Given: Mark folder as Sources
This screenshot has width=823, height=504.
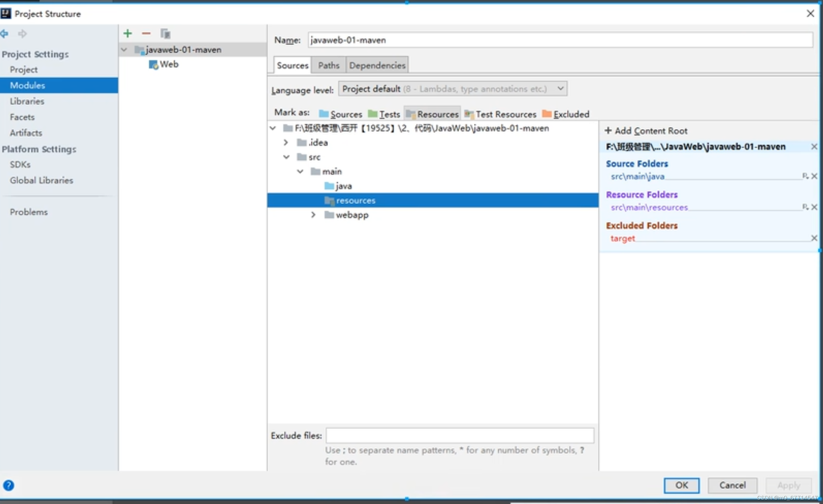Looking at the screenshot, I should point(340,114).
